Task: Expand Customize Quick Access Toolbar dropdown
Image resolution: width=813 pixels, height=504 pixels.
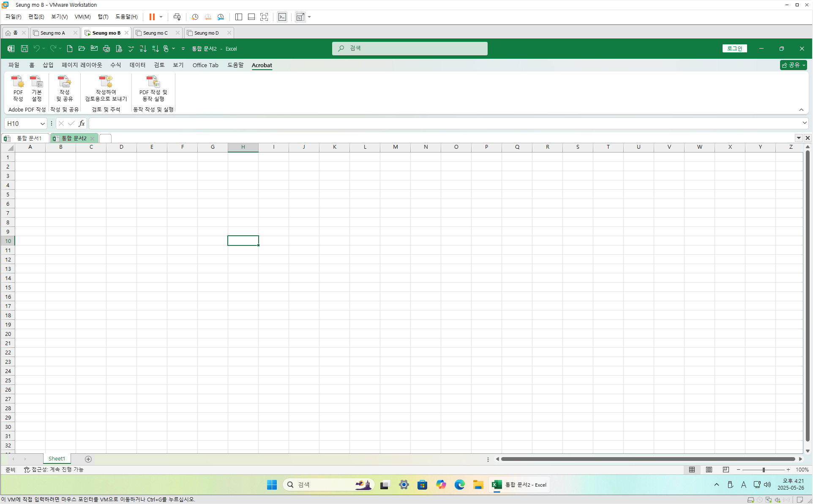Action: [183, 49]
